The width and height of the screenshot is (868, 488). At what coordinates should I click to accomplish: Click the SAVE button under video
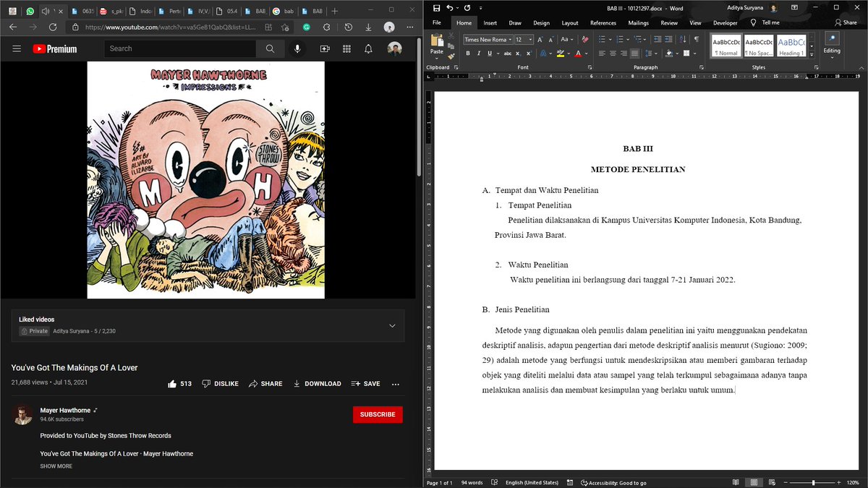coord(365,384)
